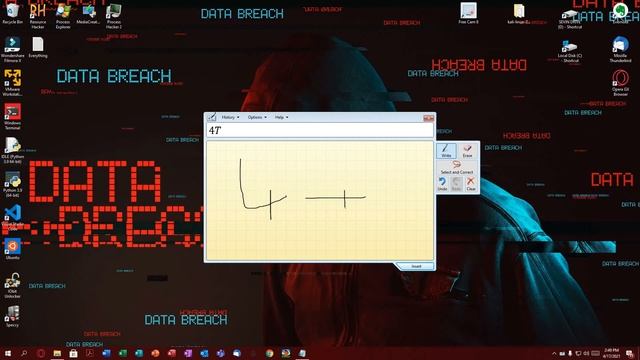The image size is (640, 360).
Task: Select the Process Hacker 2 desktop icon
Action: click(x=113, y=16)
